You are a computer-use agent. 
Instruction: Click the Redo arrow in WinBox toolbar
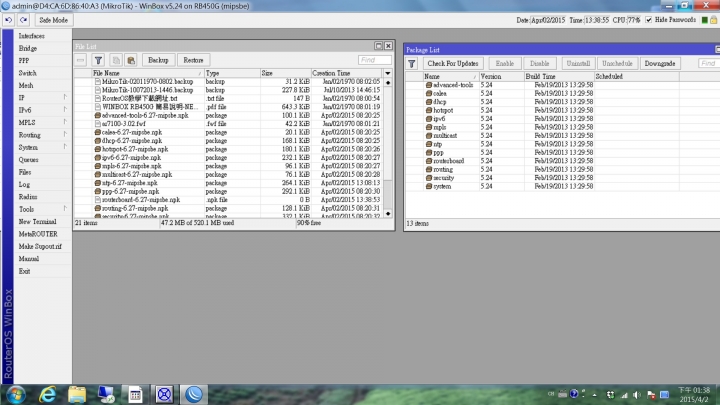23,20
